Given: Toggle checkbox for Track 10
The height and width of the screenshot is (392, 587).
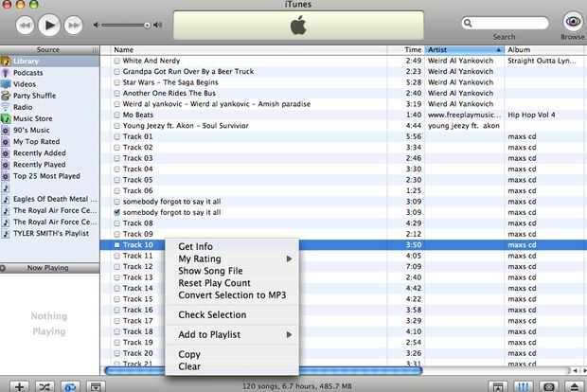Looking at the screenshot, I should [x=116, y=245].
